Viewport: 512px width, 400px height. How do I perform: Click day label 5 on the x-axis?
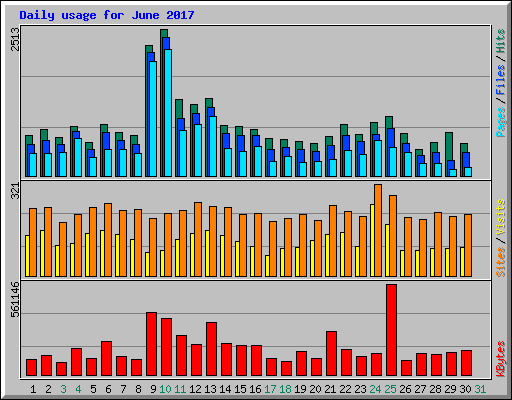tap(93, 389)
